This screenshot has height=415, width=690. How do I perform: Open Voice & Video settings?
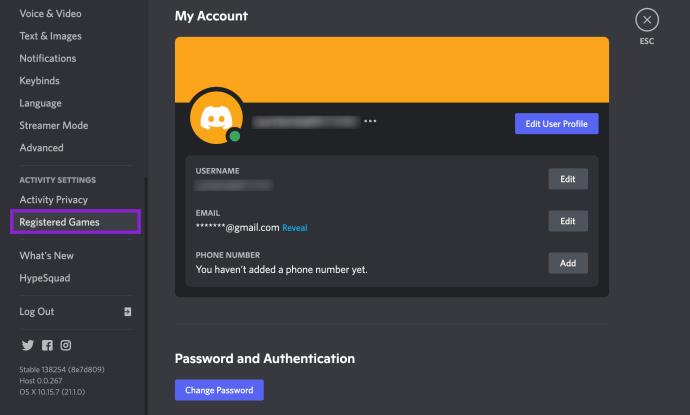coord(51,14)
